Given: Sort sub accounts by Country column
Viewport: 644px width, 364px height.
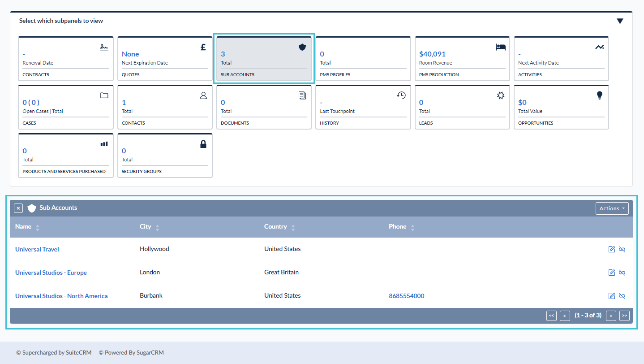Looking at the screenshot, I should tap(293, 228).
